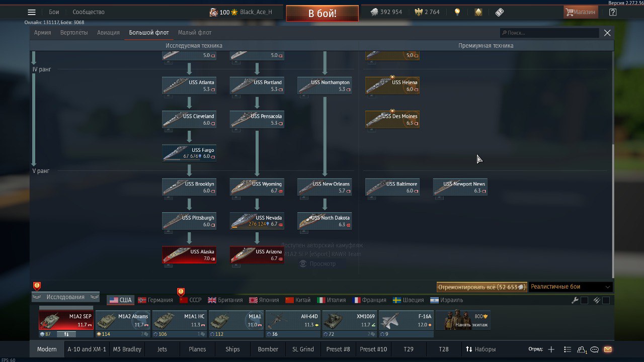
Task: Switch to the Авиация tab
Action: [109, 33]
